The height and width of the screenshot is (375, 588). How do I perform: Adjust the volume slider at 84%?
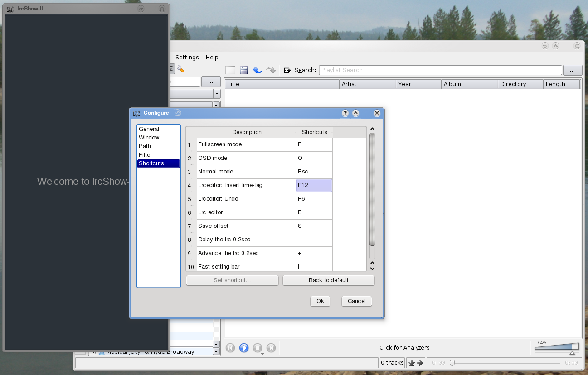click(x=557, y=348)
